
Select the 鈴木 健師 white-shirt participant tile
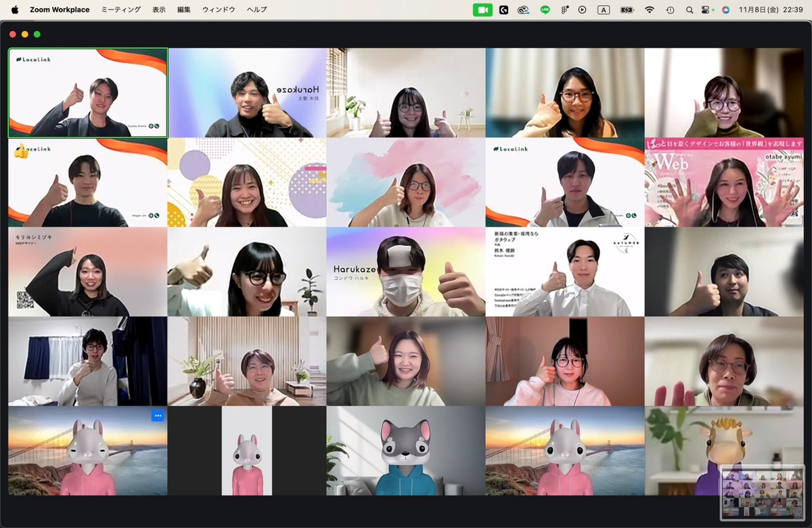tap(565, 271)
